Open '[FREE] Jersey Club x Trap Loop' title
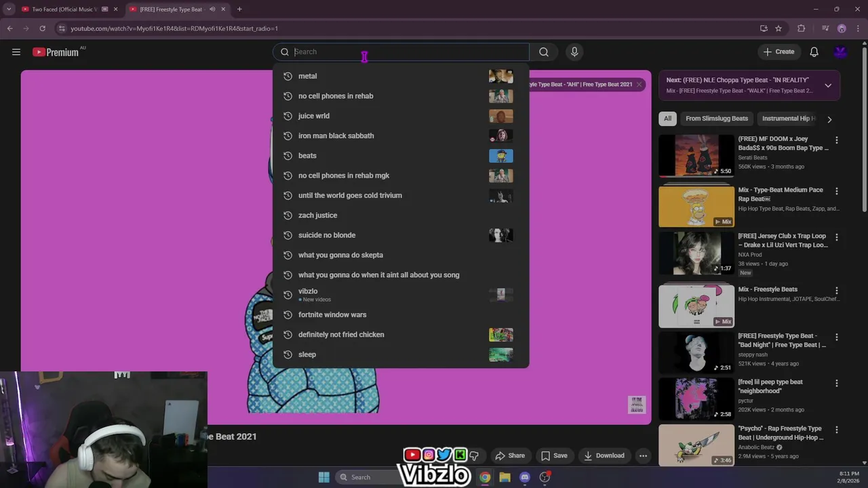The height and width of the screenshot is (488, 868). 783,241
